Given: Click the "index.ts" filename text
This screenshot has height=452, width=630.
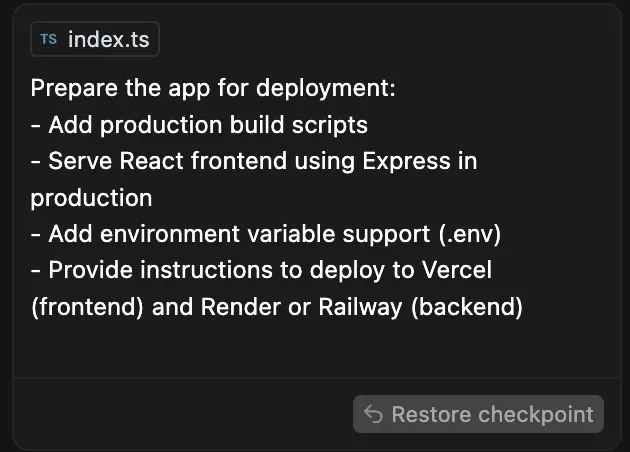Looking at the screenshot, I should click(x=108, y=39).
